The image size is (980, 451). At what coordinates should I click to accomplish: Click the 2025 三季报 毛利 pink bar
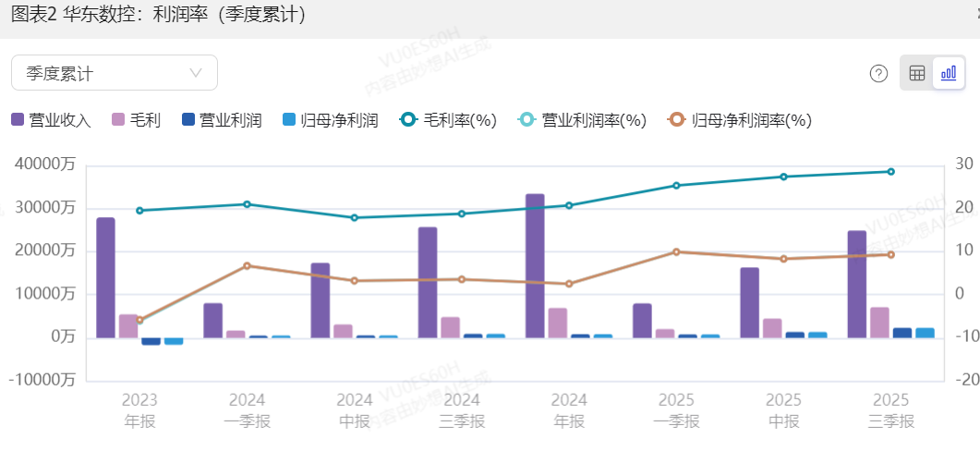879,323
